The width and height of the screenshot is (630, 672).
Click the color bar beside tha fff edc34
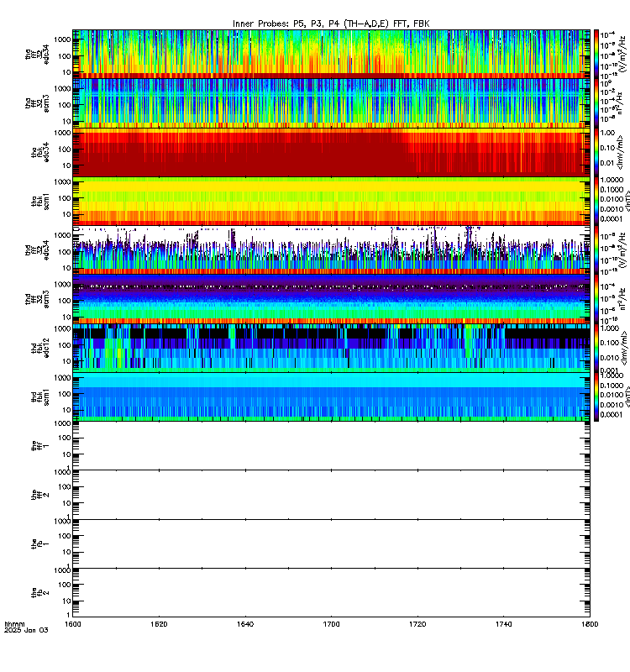tap(596, 54)
